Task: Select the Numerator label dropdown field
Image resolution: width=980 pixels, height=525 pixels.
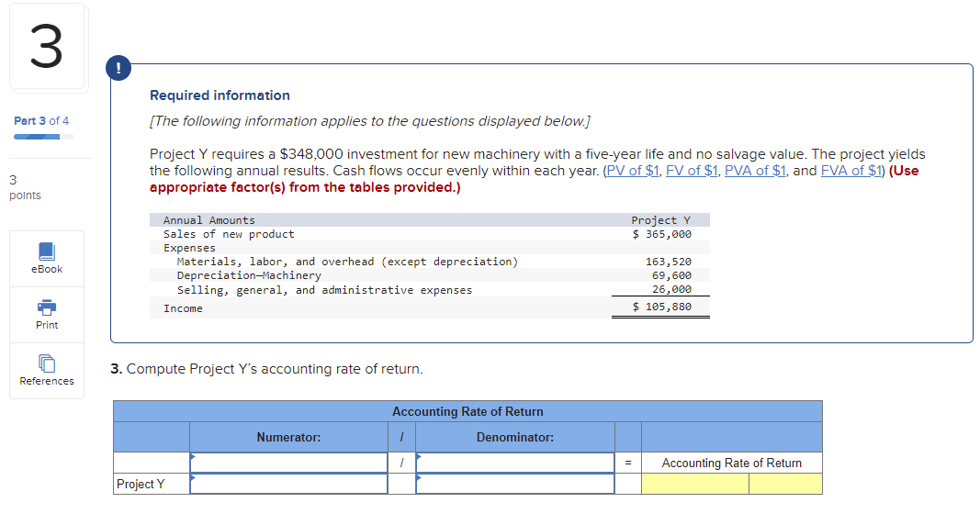Action: (x=288, y=463)
